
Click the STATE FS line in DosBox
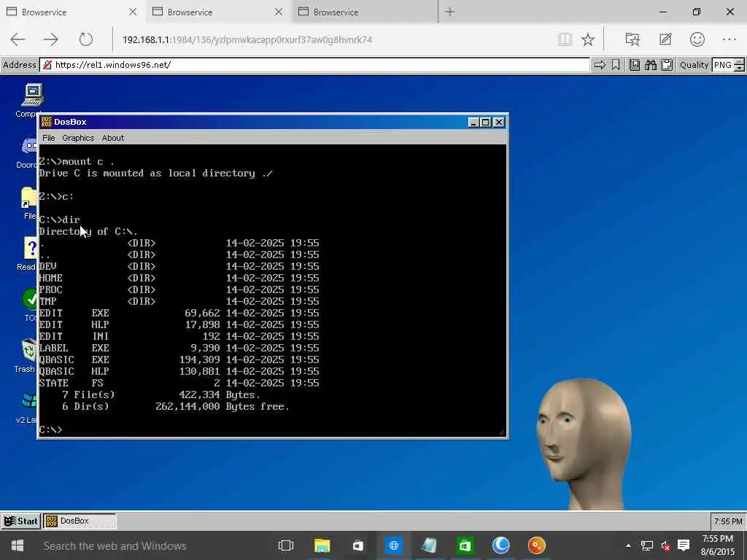[179, 383]
